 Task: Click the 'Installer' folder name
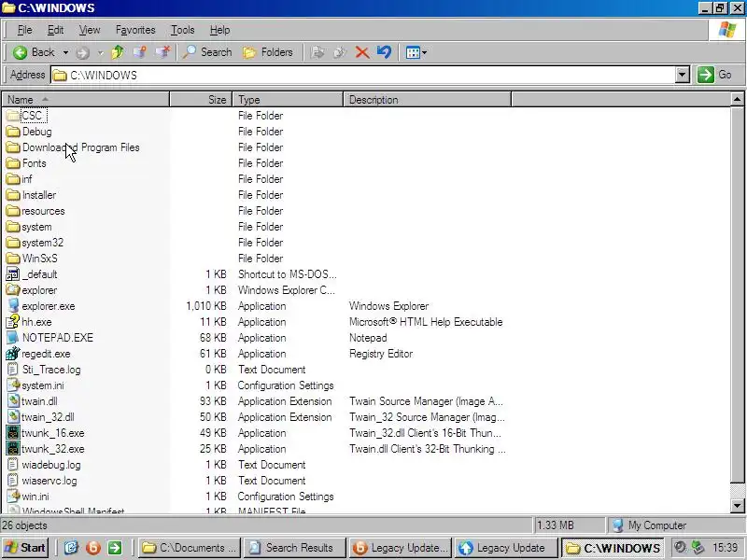point(39,195)
